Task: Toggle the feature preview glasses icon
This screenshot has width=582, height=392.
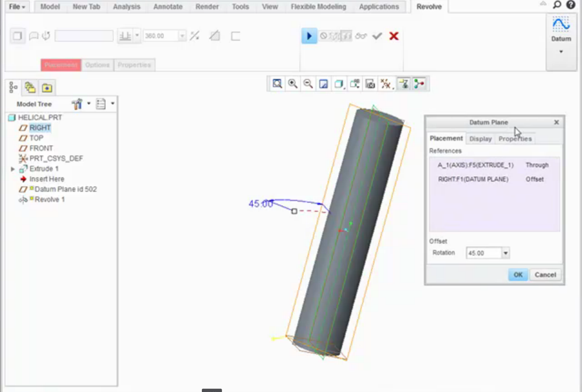Action: pos(361,36)
